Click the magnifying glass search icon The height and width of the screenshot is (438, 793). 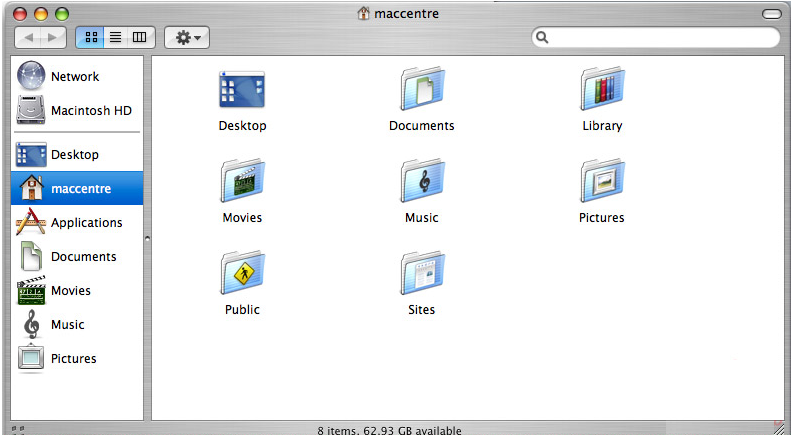pos(542,37)
